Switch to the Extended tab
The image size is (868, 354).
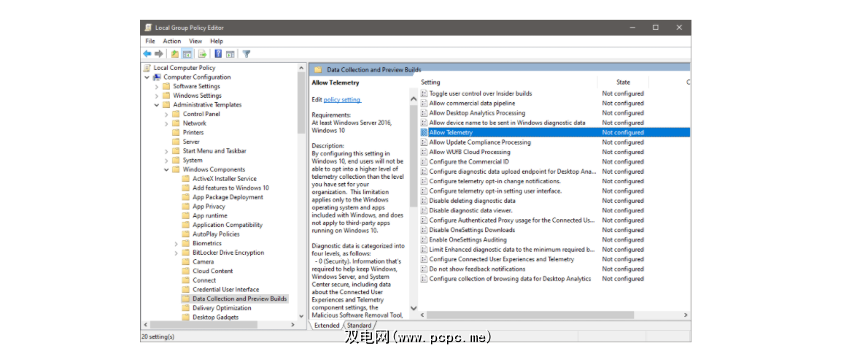point(327,326)
